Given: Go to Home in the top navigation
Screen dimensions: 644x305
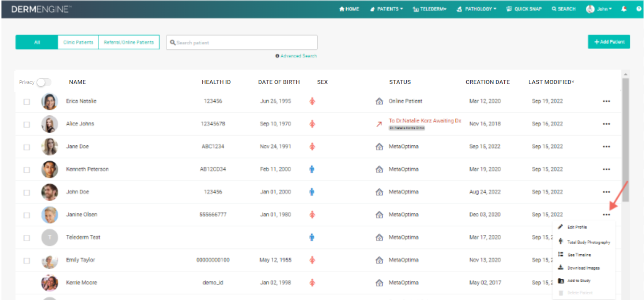Looking at the screenshot, I should click(x=349, y=9).
